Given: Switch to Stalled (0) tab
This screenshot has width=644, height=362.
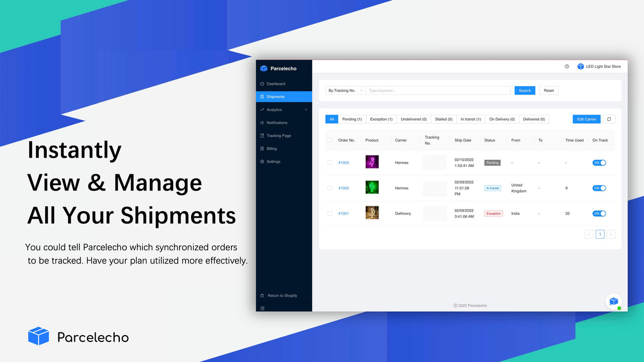Looking at the screenshot, I should (444, 119).
